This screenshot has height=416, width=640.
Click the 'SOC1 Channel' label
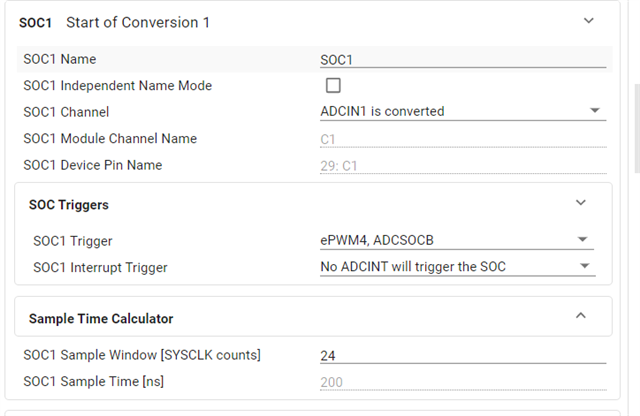point(66,112)
